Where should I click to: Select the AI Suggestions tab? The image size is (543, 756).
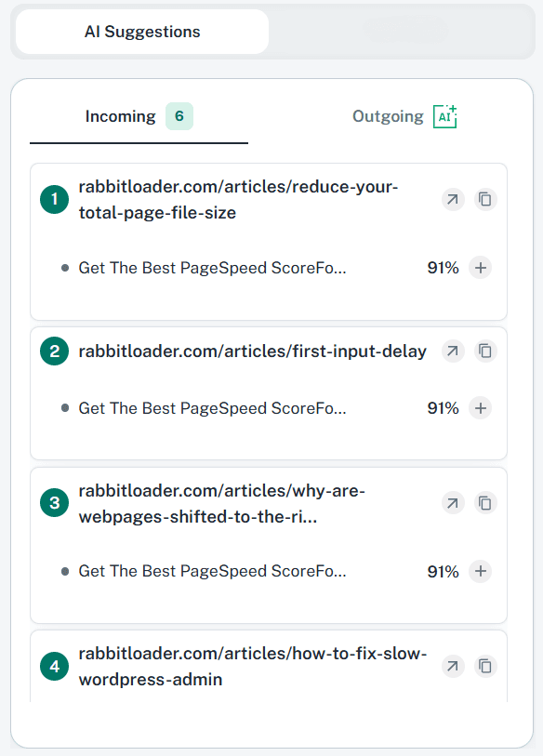click(x=142, y=32)
